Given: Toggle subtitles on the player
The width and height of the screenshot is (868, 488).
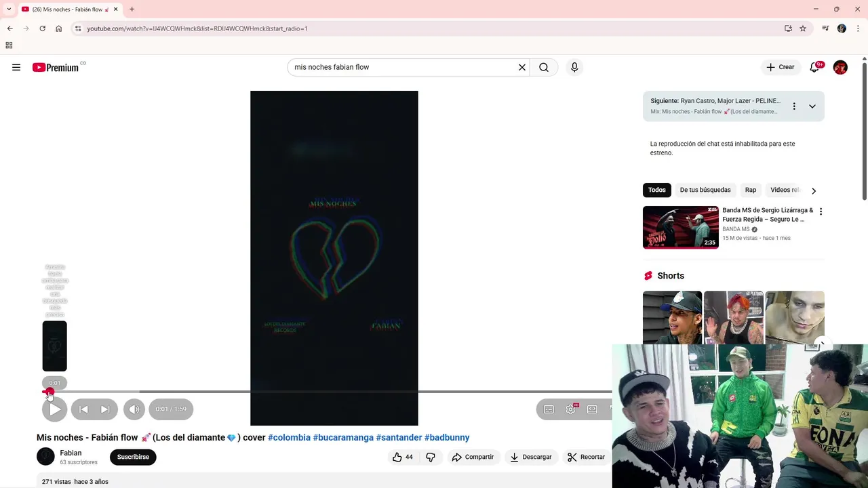Looking at the screenshot, I should (x=549, y=409).
